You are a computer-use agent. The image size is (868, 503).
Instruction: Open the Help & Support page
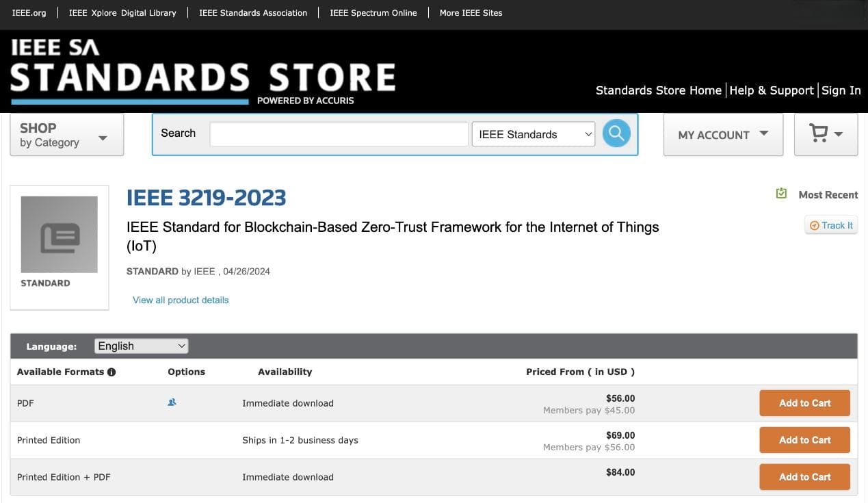pyautogui.click(x=772, y=90)
